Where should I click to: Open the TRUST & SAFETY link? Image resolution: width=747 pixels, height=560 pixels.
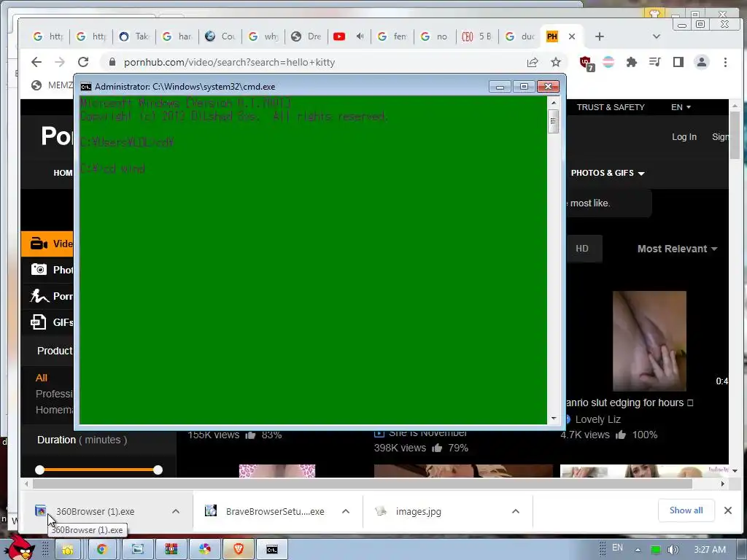tap(611, 107)
